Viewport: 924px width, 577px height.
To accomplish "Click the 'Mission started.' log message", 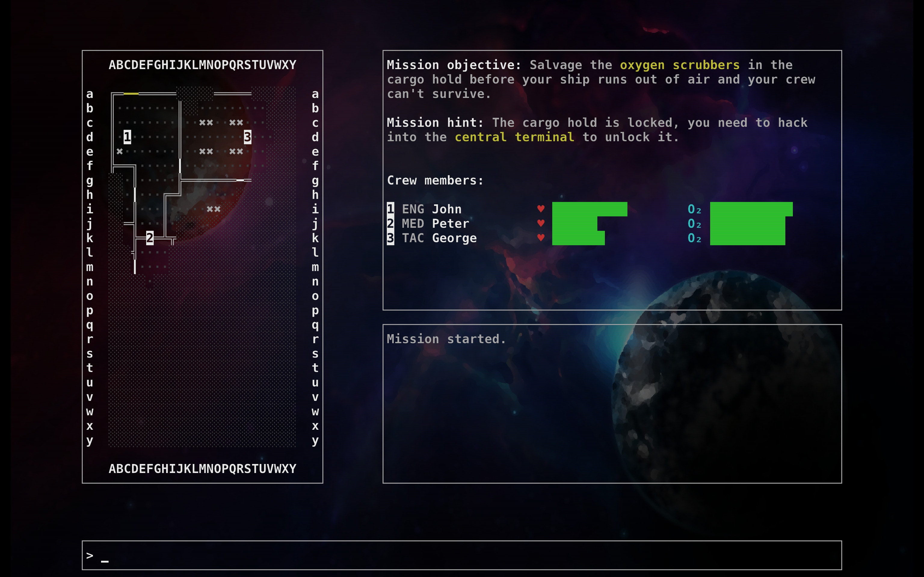I will pyautogui.click(x=446, y=339).
